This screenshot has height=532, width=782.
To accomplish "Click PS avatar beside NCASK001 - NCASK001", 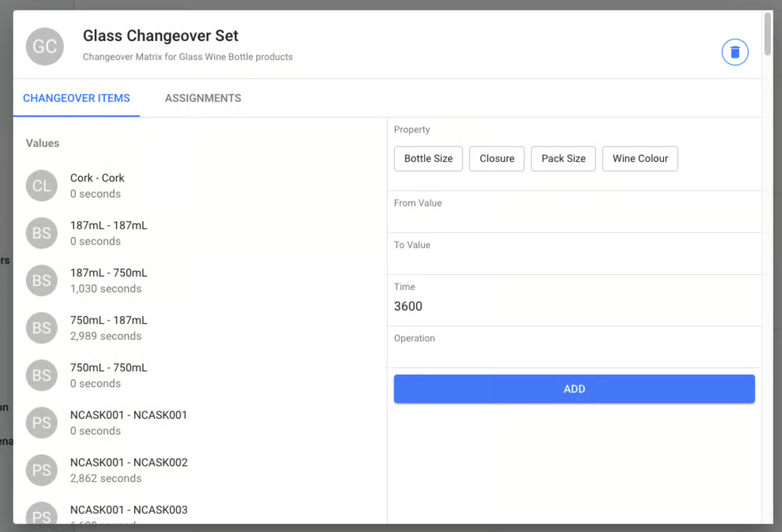I will pyautogui.click(x=42, y=423).
